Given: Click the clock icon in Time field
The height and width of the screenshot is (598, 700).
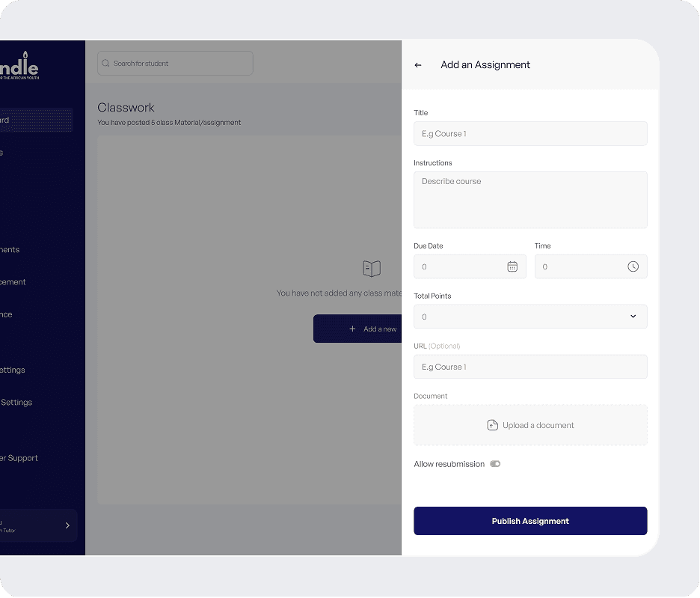Looking at the screenshot, I should [x=633, y=266].
